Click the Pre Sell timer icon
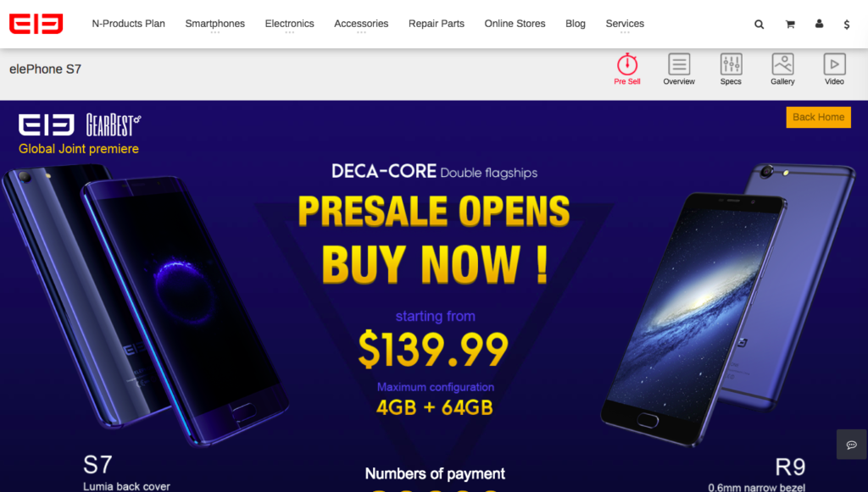 627,64
